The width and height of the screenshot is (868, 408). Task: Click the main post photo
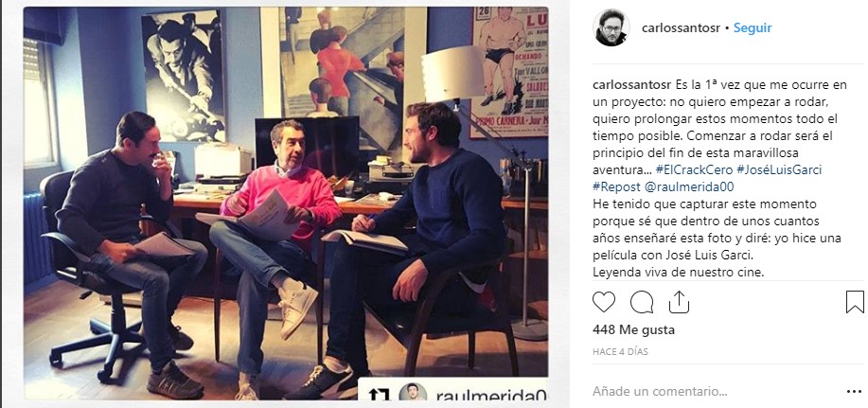pyautogui.click(x=286, y=204)
